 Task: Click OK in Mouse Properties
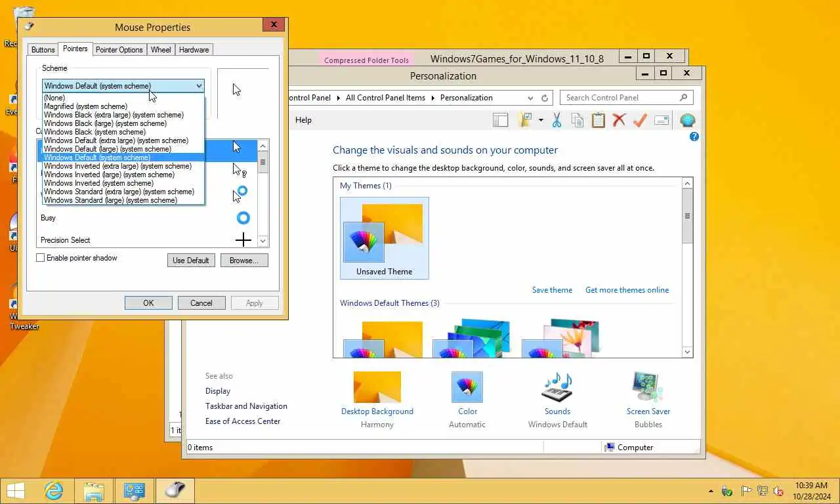(x=148, y=303)
